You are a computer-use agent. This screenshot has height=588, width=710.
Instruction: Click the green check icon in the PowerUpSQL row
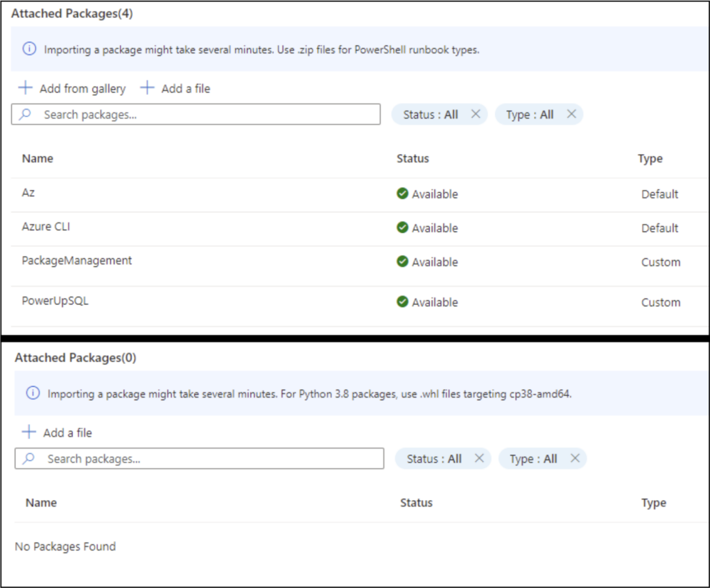(402, 302)
